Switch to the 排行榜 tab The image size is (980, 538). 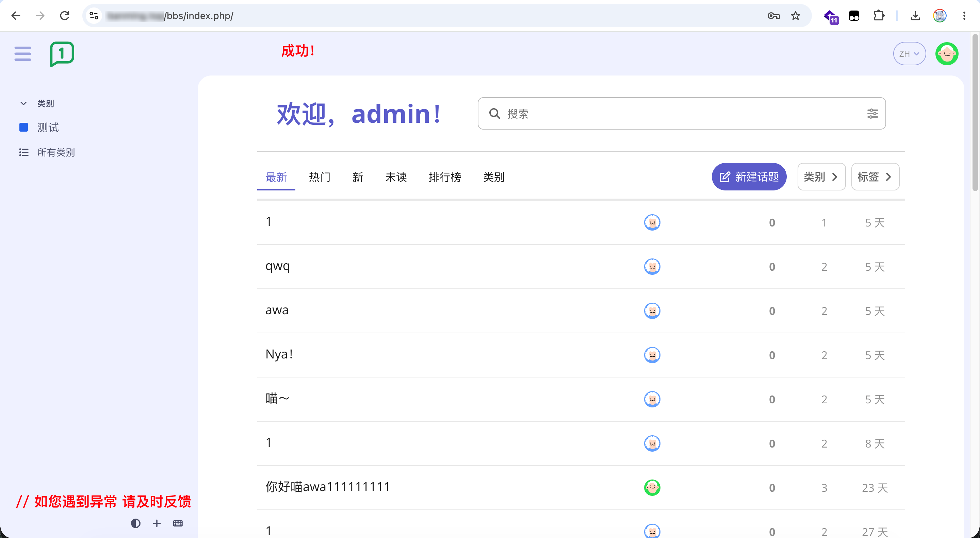pyautogui.click(x=445, y=177)
